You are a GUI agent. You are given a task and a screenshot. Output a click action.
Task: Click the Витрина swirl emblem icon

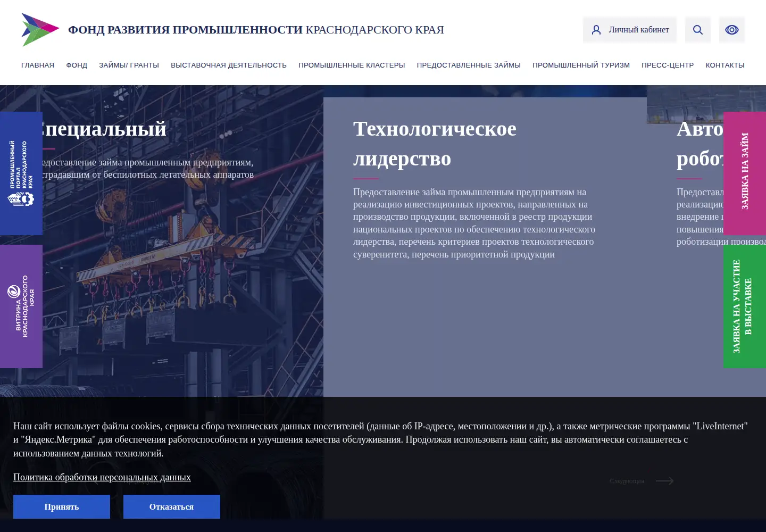(x=14, y=291)
